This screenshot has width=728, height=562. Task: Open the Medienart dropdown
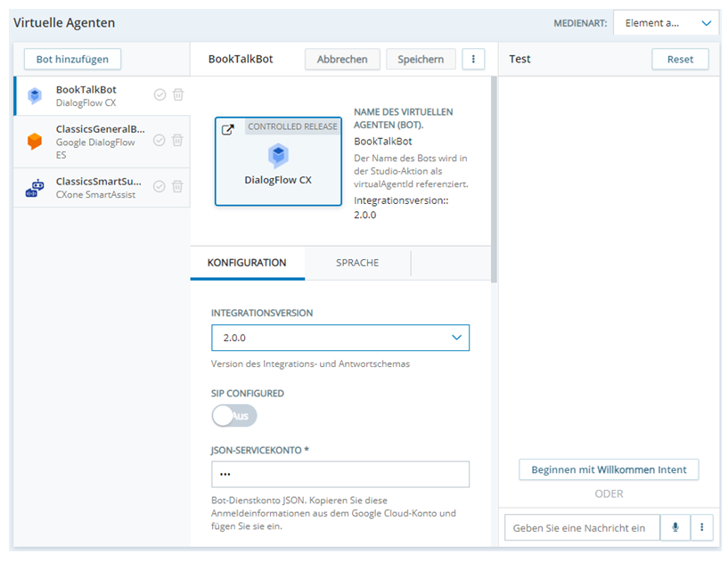coord(667,23)
